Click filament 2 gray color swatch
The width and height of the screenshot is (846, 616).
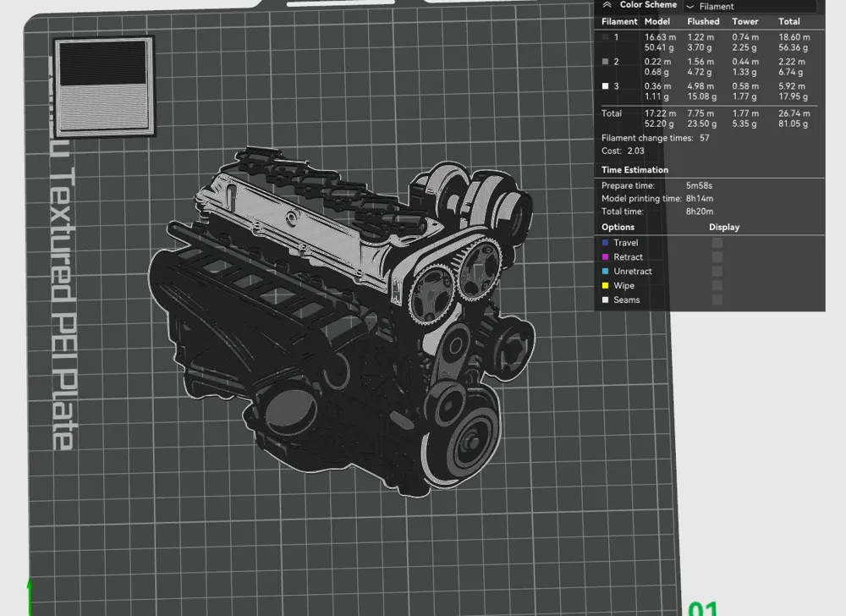(606, 62)
